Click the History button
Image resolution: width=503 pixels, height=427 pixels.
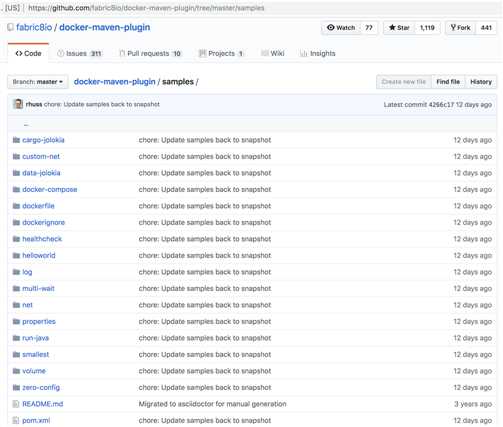point(481,82)
